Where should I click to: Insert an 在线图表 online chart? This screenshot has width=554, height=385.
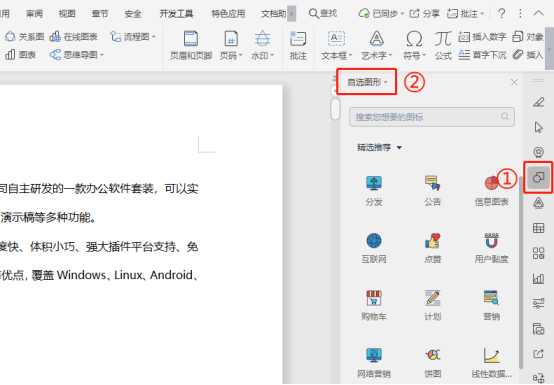[73, 37]
